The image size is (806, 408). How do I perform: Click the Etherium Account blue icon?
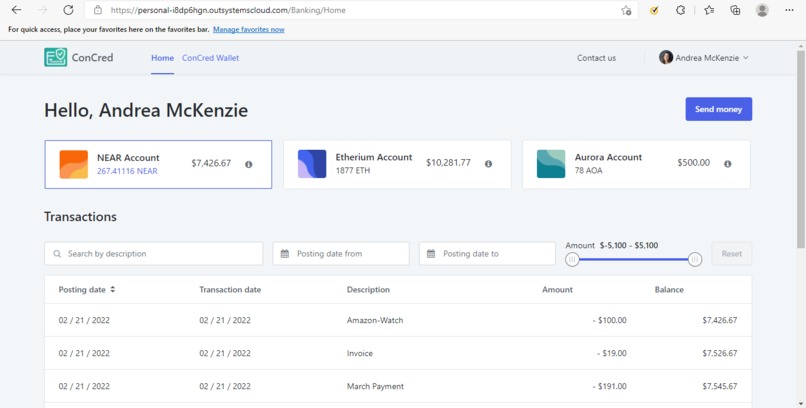point(312,164)
